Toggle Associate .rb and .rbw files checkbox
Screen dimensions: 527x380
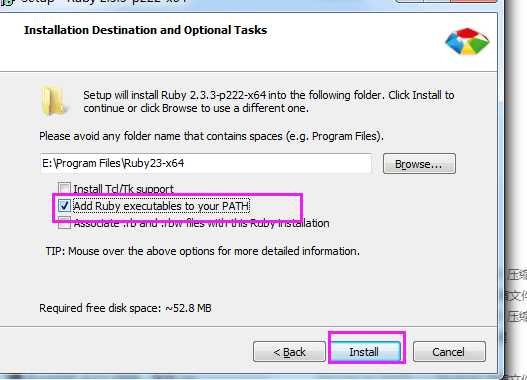tap(64, 223)
